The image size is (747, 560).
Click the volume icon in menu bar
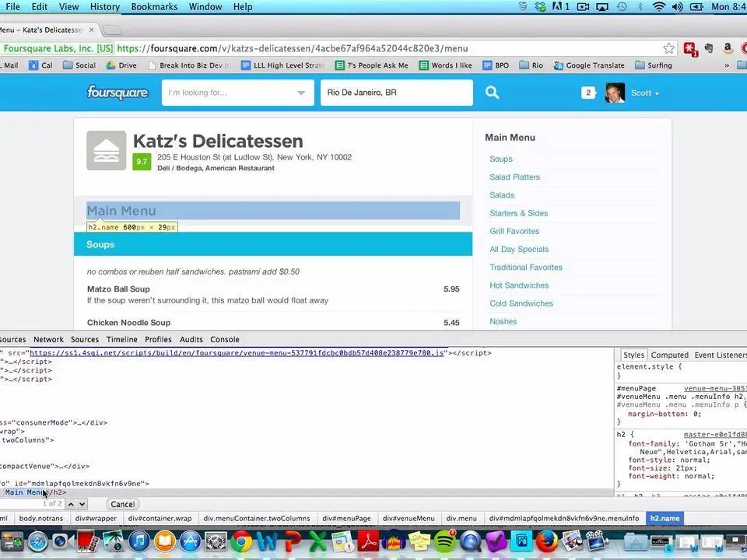pos(677,7)
